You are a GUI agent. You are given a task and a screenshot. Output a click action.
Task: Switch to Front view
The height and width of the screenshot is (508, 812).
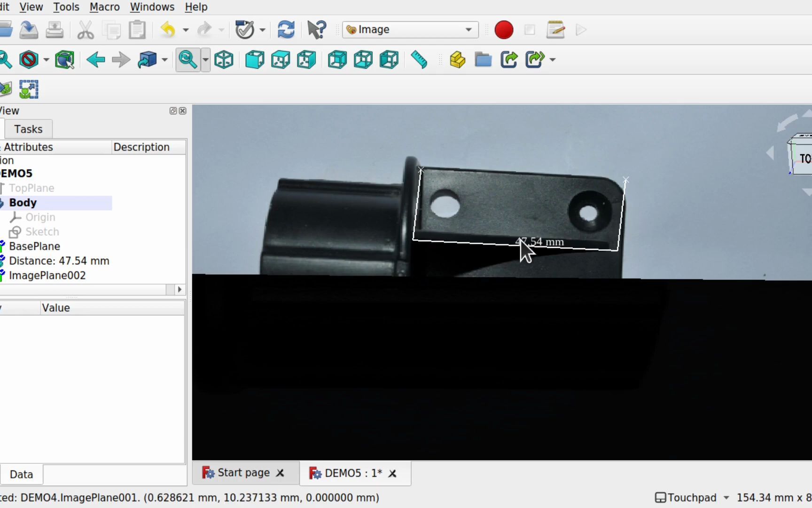pyautogui.click(x=254, y=60)
